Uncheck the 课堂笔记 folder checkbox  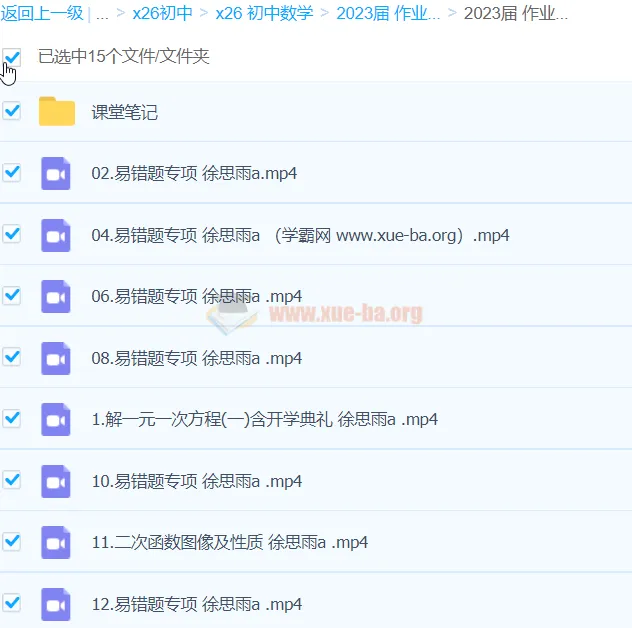coord(12,111)
